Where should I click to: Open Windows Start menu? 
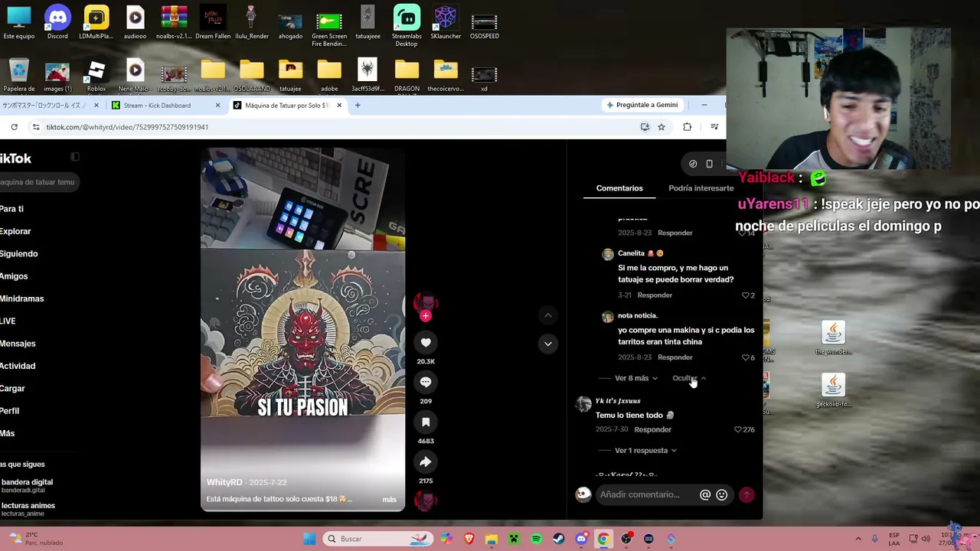309,539
